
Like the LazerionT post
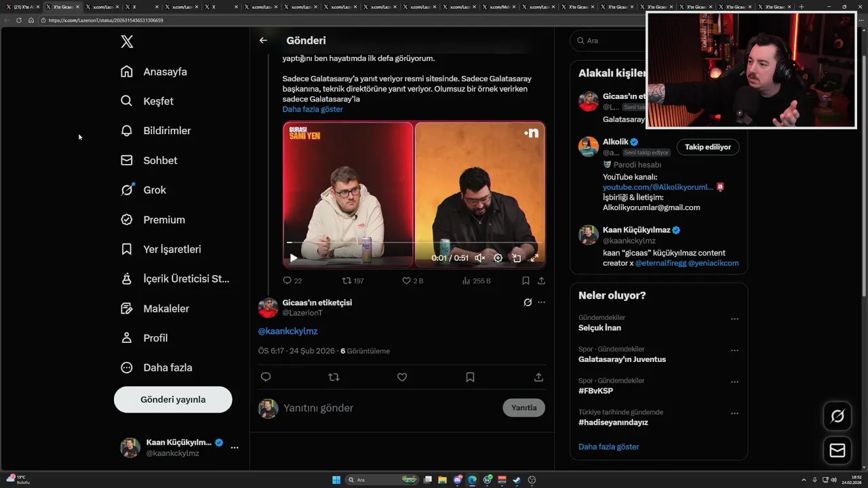pos(402,377)
